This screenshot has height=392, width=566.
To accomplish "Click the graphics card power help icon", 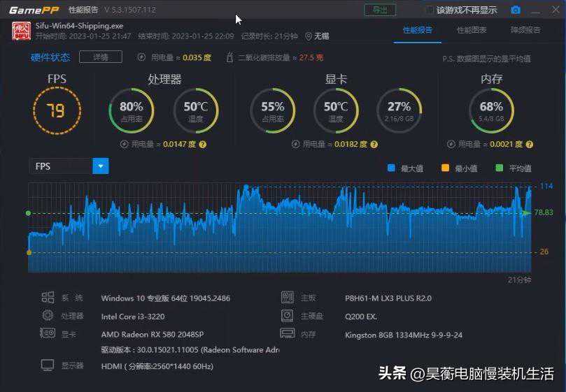I will [x=374, y=145].
